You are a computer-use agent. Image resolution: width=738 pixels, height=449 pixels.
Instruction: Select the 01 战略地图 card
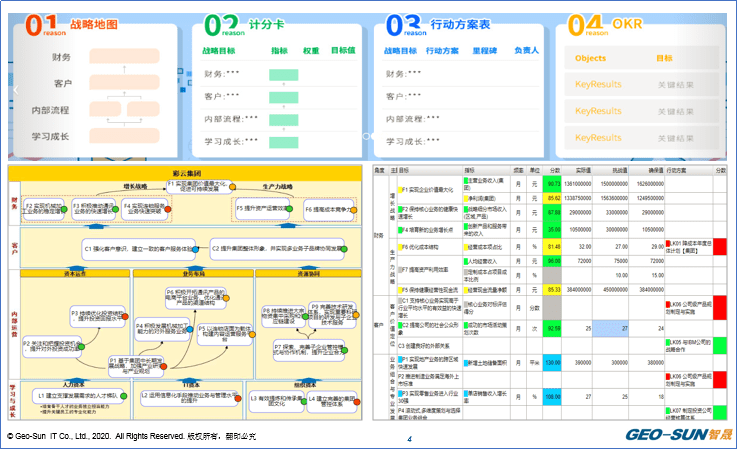95,87
